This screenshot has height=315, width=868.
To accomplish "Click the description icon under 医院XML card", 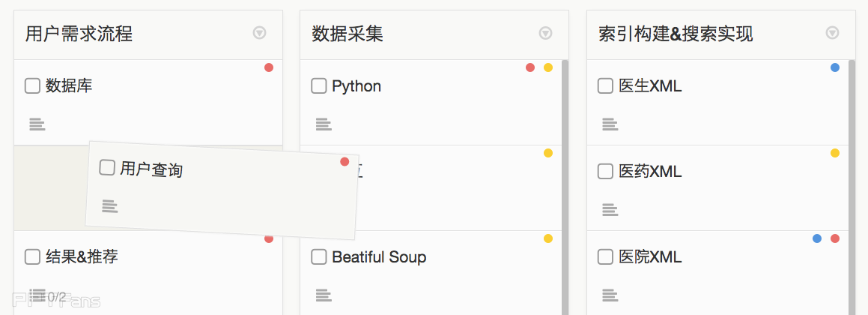I will [x=610, y=295].
